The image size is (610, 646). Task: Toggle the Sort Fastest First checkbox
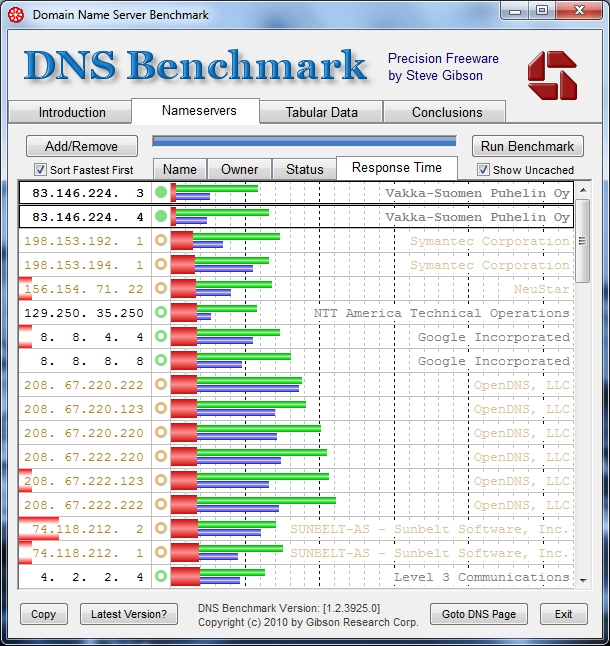pos(41,170)
